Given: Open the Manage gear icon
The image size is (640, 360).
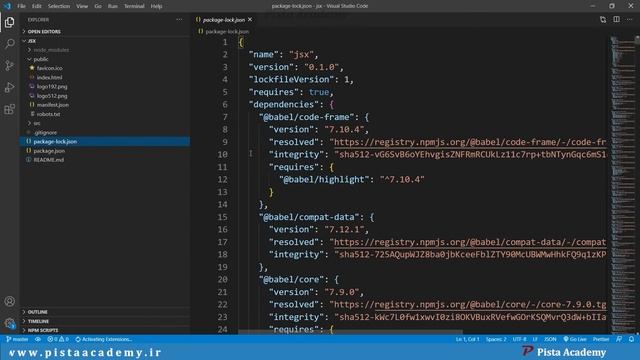Looking at the screenshot, I should coord(9,323).
